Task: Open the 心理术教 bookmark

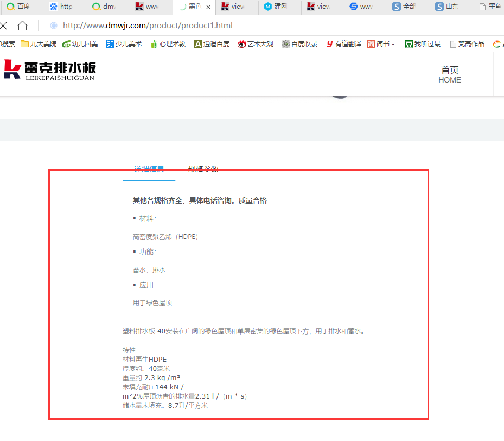Action: coord(168,44)
